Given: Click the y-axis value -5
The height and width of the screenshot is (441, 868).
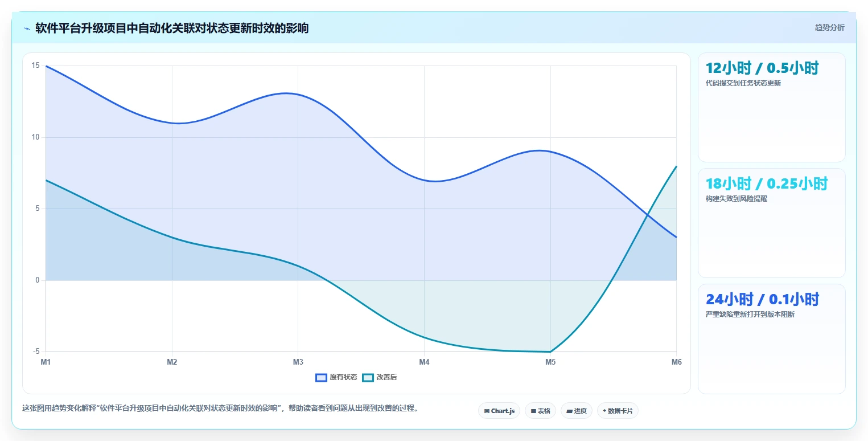Looking at the screenshot, I should tap(36, 352).
